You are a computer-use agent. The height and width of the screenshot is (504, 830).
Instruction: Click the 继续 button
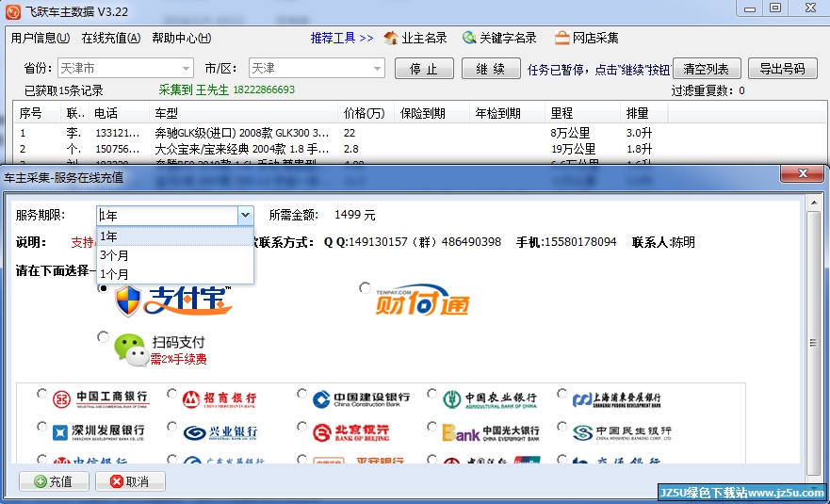pos(491,69)
